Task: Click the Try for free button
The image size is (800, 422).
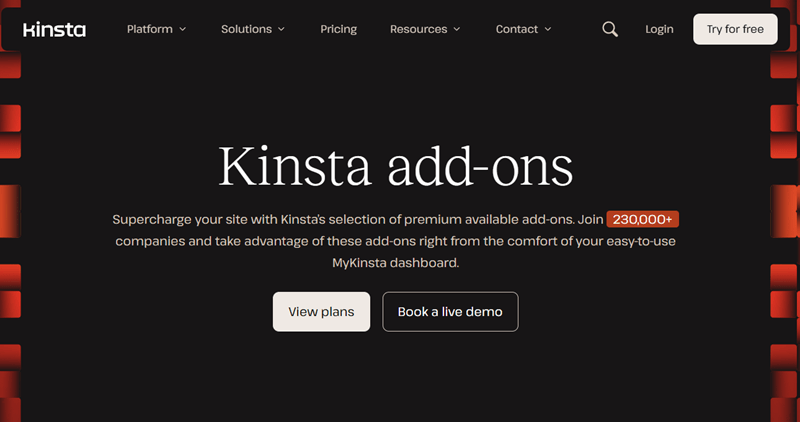Action: pos(735,29)
